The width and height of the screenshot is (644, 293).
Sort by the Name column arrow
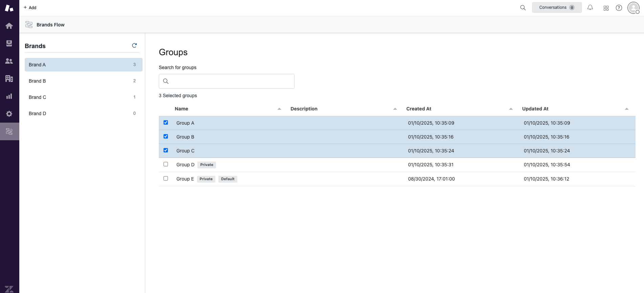[279, 109]
